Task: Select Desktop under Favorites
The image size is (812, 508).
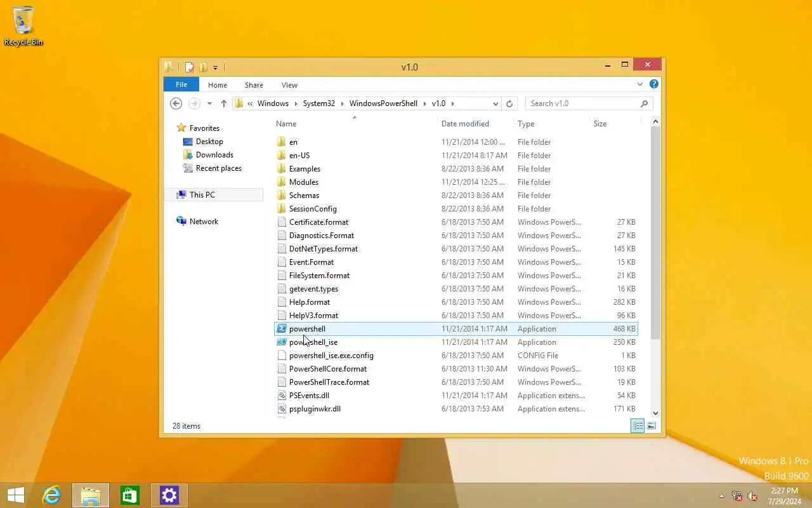Action: pyautogui.click(x=209, y=142)
